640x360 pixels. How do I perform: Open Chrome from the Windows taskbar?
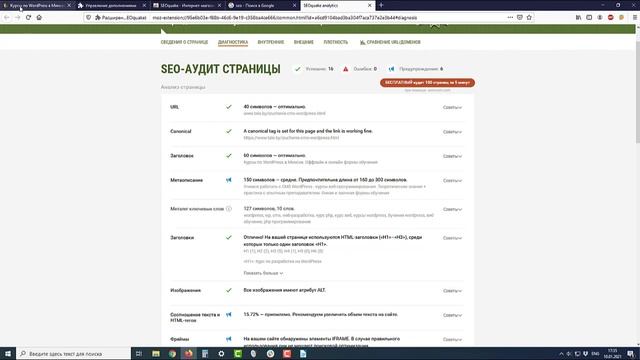click(172, 353)
